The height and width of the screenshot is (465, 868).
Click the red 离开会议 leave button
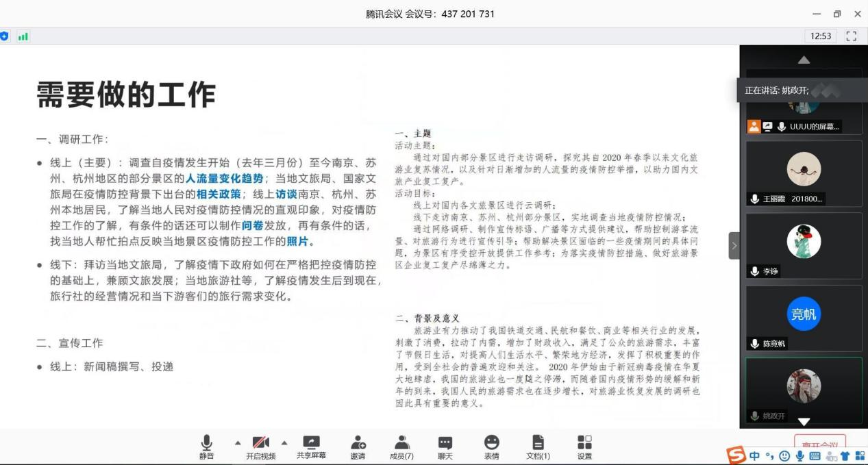819,444
